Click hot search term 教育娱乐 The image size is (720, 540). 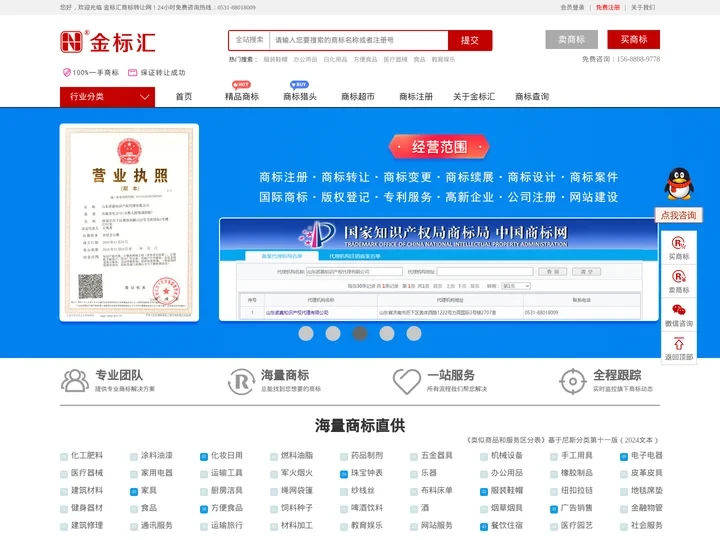443,59
